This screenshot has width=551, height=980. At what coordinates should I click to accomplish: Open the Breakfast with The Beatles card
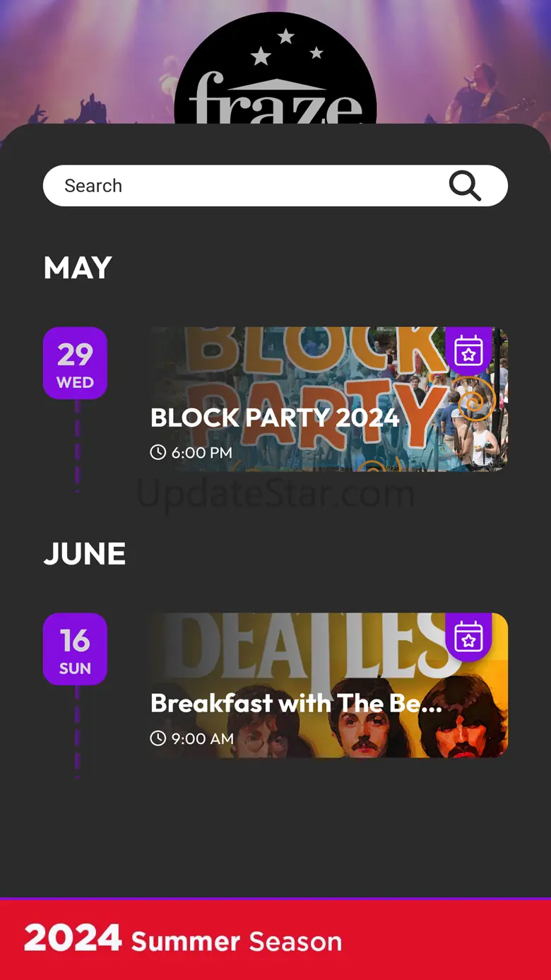(x=328, y=685)
